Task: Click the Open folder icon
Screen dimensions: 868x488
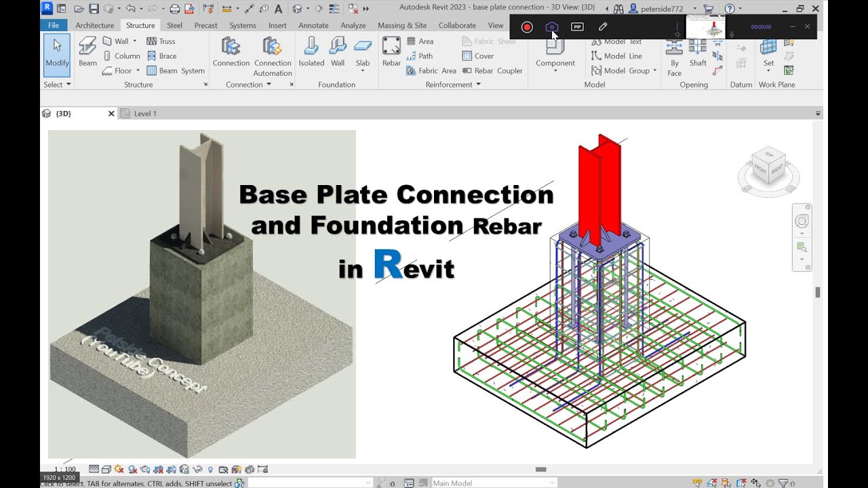Action: [x=79, y=9]
